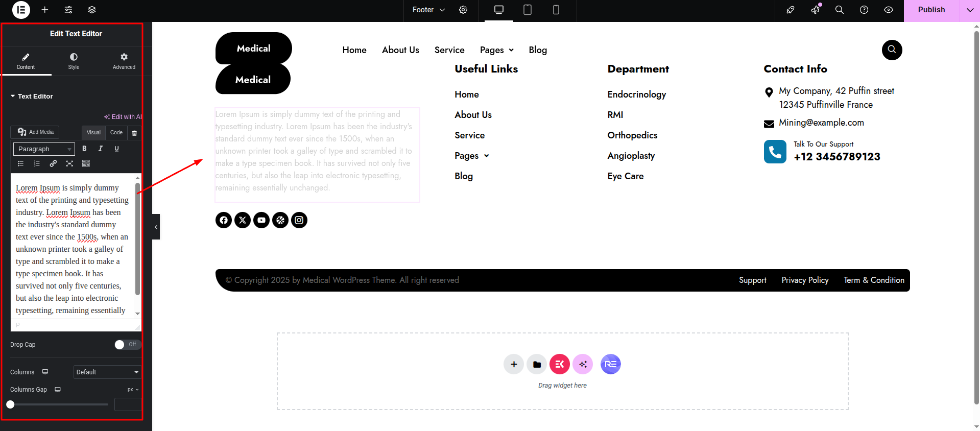Click the Edit with AI link
980x431 pixels.
click(123, 117)
